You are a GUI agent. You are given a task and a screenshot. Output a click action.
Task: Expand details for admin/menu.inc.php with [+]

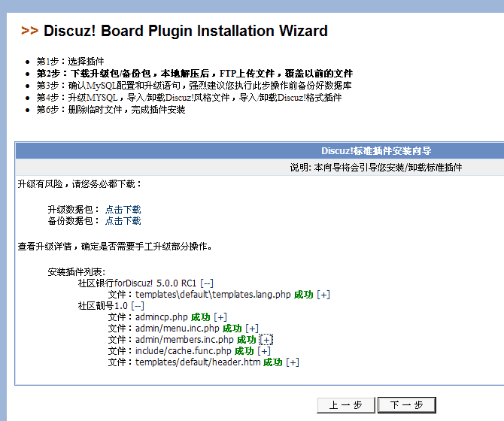tap(252, 329)
